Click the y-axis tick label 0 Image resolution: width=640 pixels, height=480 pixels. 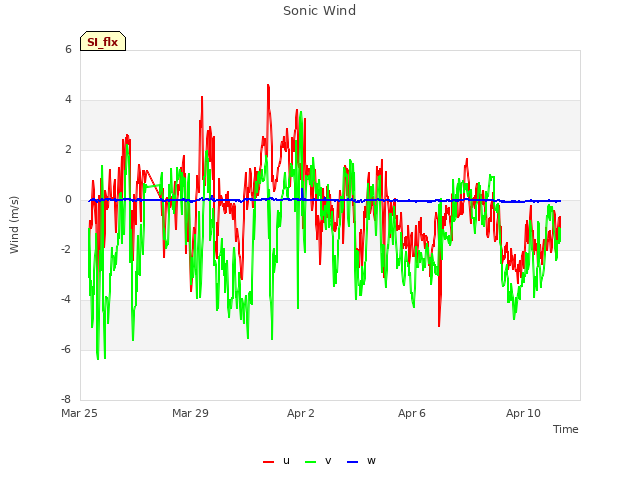coord(68,200)
